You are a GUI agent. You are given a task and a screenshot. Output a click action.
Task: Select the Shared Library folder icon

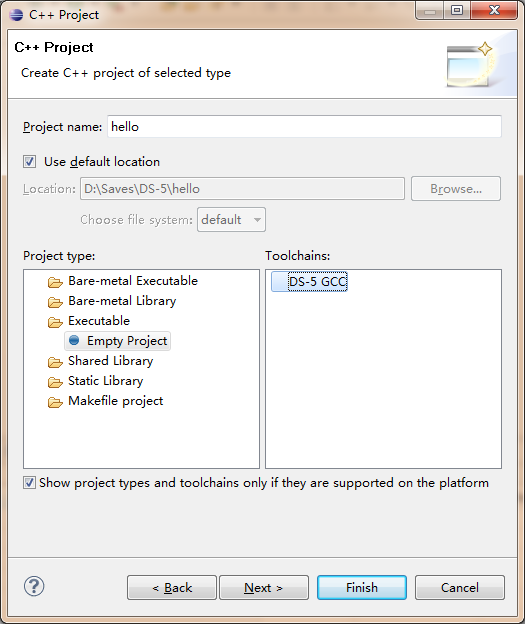[x=55, y=362]
